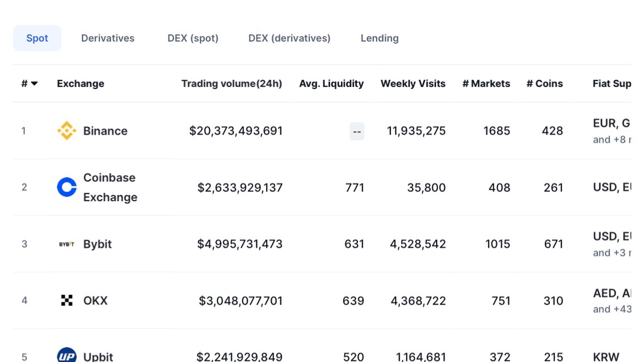The height and width of the screenshot is (362, 644).
Task: Sort by # Coins column header
Action: click(x=545, y=84)
